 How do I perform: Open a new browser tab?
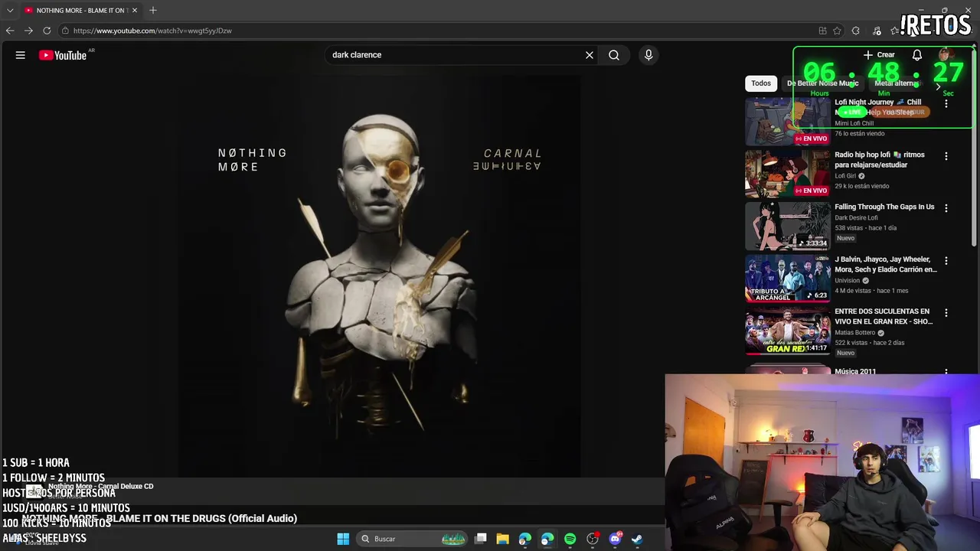(153, 10)
